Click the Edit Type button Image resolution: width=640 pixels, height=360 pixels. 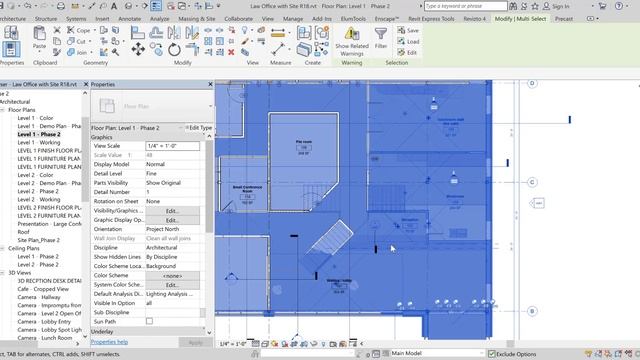coord(199,128)
